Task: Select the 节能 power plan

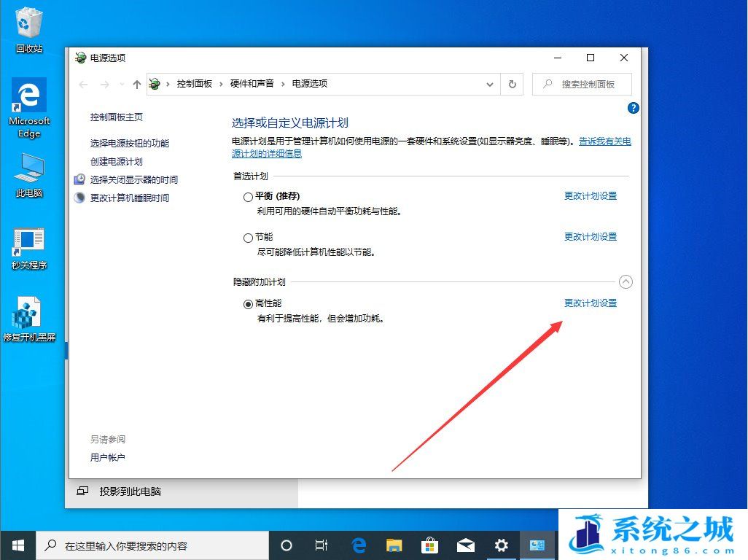Action: coord(248,237)
